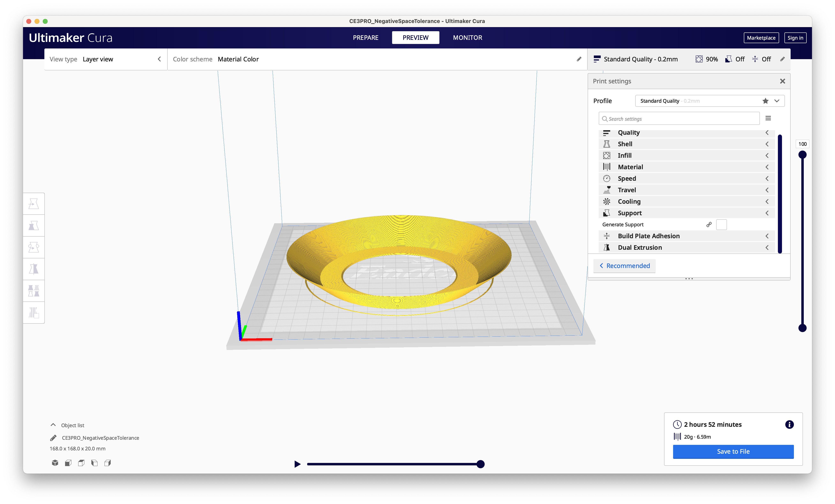Switch back to Recommended settings
835x504 pixels.
coord(624,266)
